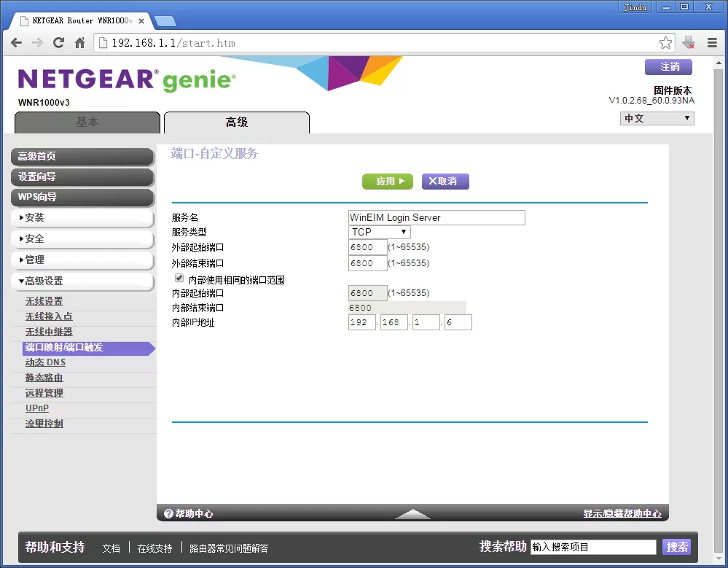The image size is (728, 568).
Task: Expand the 管理 menu section
Action: coord(82,260)
